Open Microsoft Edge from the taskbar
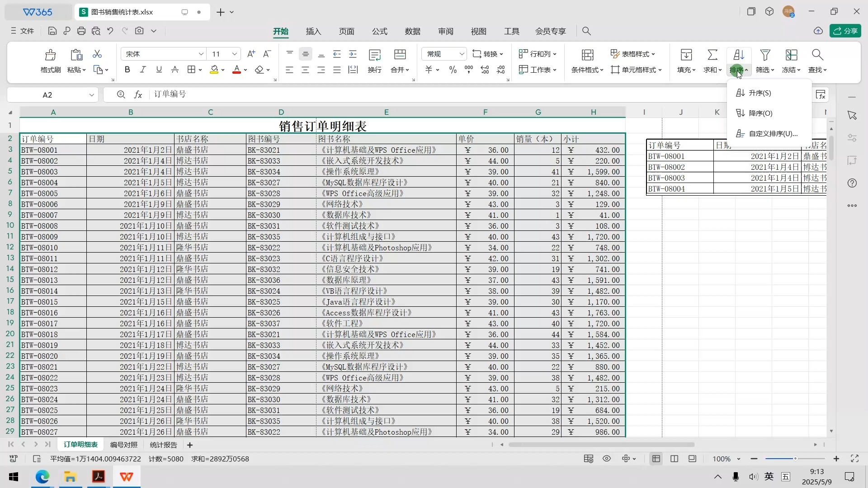This screenshot has width=868, height=488. pos(42,477)
